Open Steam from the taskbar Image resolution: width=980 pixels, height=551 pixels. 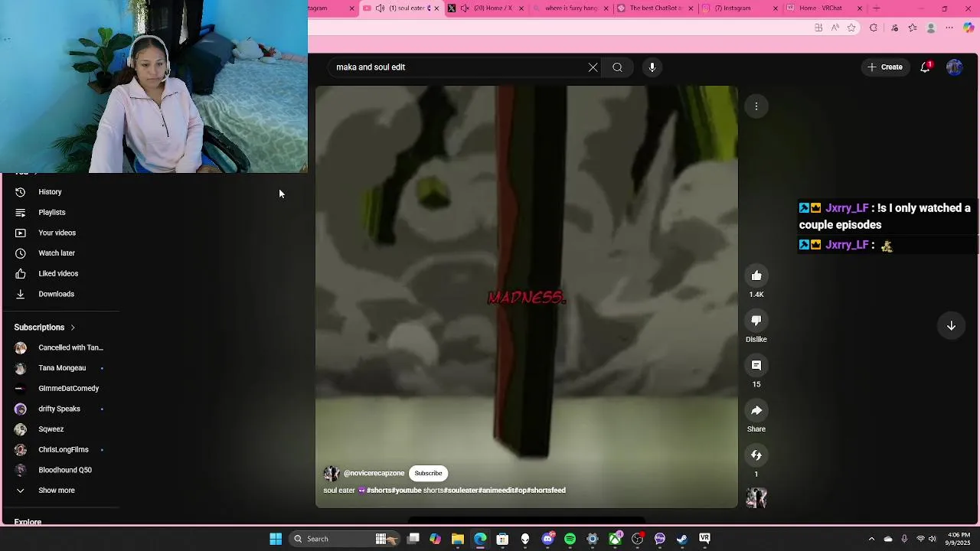point(682,539)
